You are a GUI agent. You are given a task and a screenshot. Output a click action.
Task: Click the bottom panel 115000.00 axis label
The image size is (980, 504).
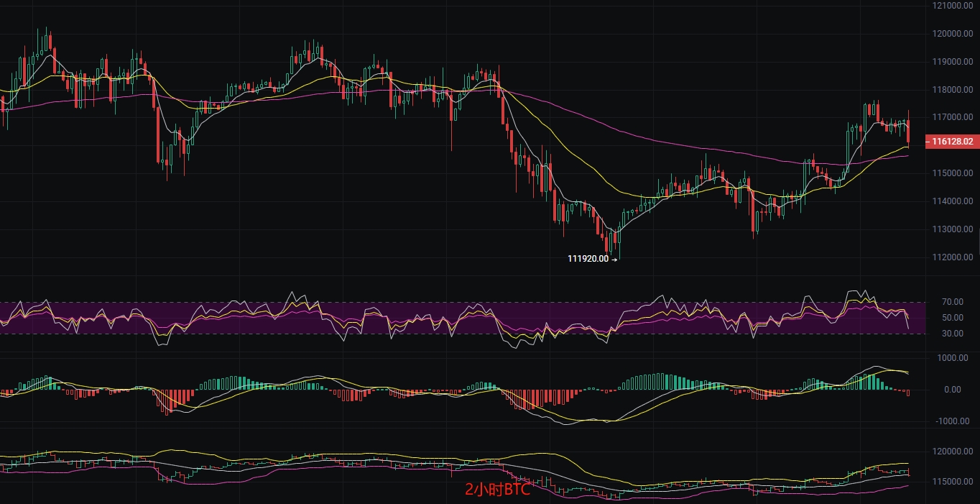(952, 482)
